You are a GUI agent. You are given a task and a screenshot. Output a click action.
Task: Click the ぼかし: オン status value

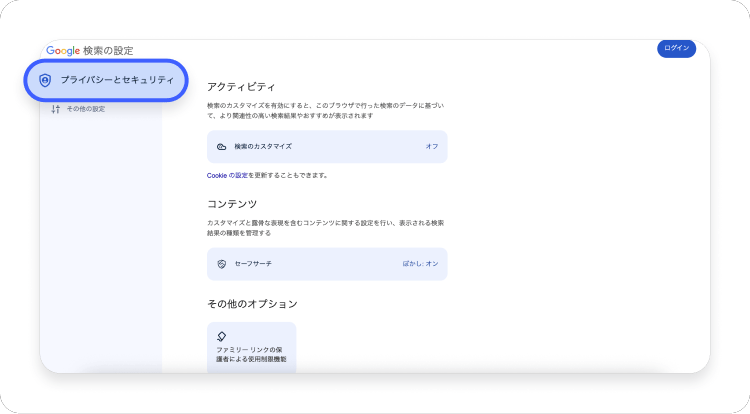pyautogui.click(x=420, y=264)
